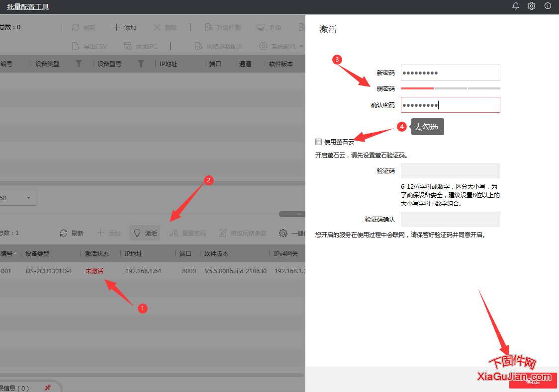Click lower list 添加 add button
The height and width of the screenshot is (392, 559).
click(109, 233)
